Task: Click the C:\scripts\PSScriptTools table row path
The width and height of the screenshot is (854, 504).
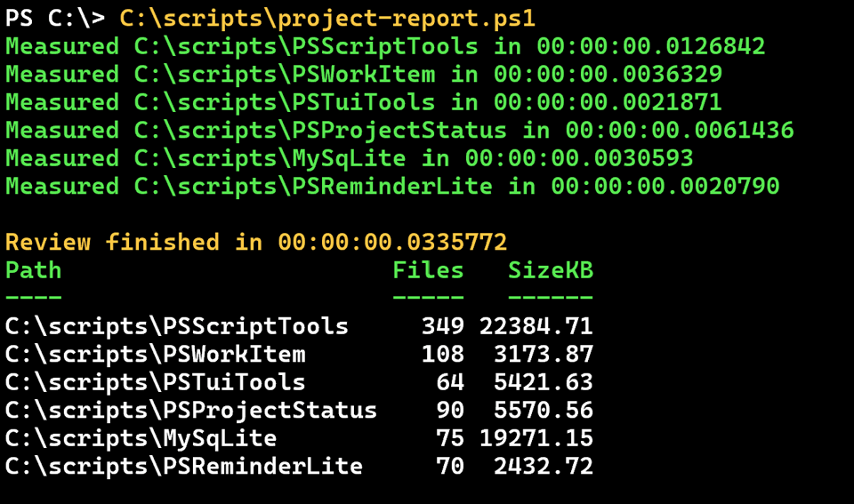Action: 176,326
